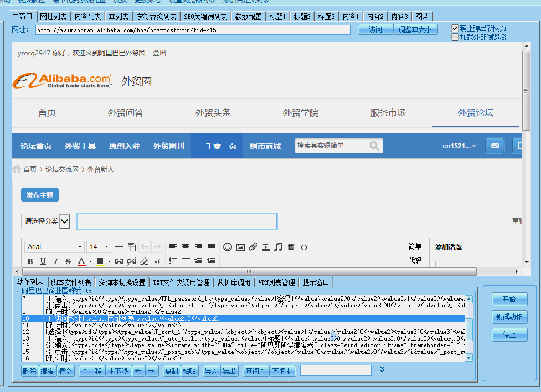Insert a numbered list in the editor

point(173,261)
